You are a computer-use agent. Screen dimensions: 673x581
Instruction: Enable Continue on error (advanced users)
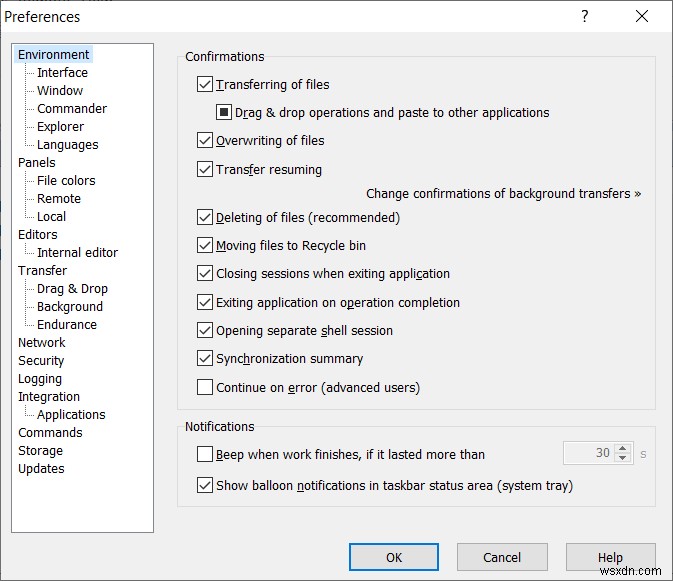[205, 387]
